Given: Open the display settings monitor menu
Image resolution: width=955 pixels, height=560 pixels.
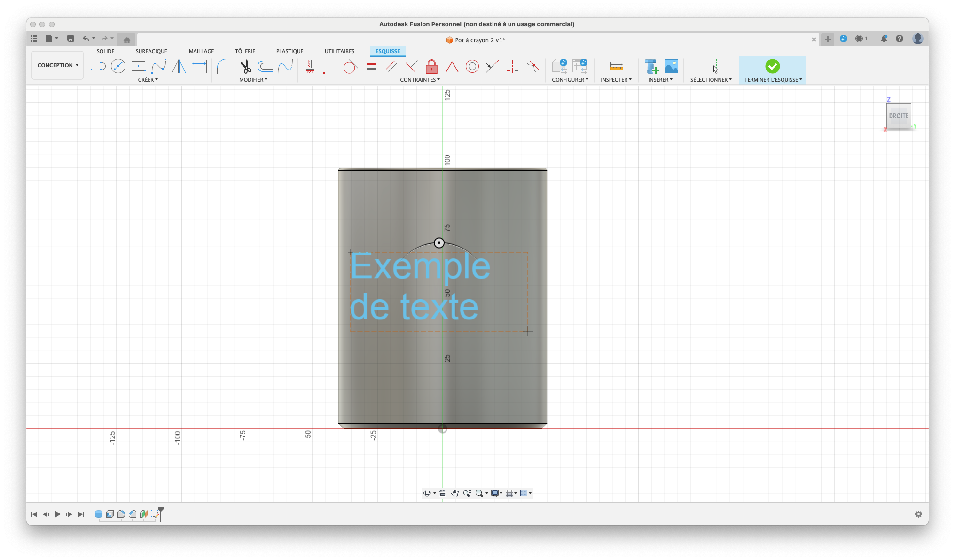Looking at the screenshot, I should (x=496, y=493).
